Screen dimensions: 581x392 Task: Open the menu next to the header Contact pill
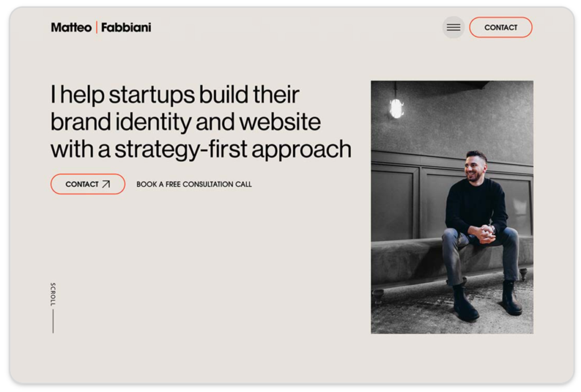453,27
